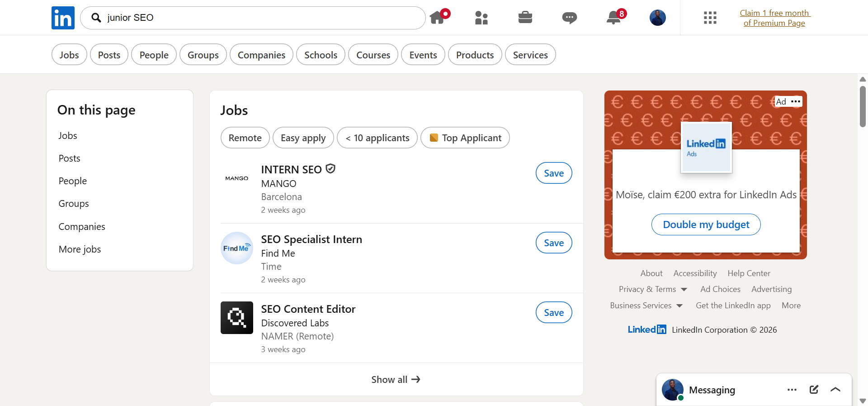Viewport: 868px width, 406px height.
Task: Open the INTERN SEO job title
Action: pos(292,169)
